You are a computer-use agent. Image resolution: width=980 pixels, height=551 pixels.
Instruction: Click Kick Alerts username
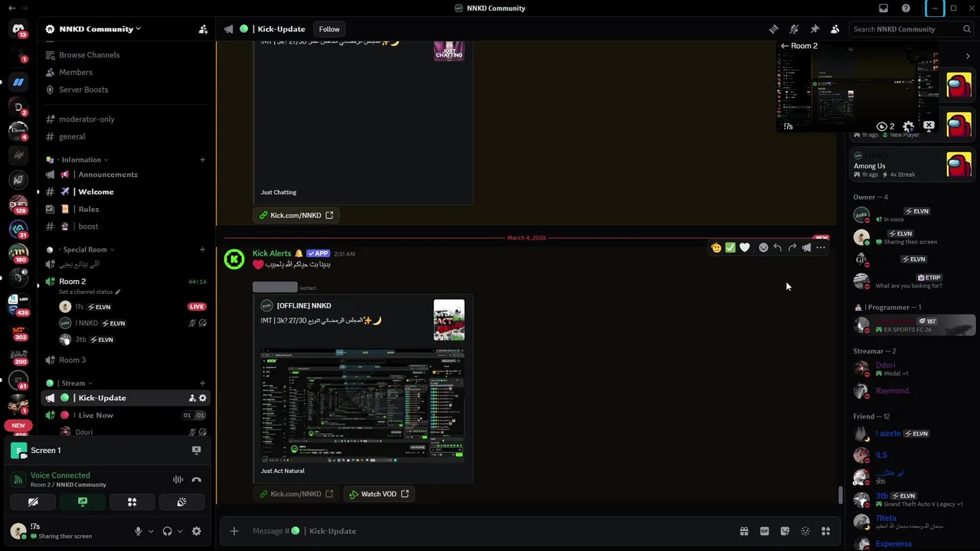272,253
